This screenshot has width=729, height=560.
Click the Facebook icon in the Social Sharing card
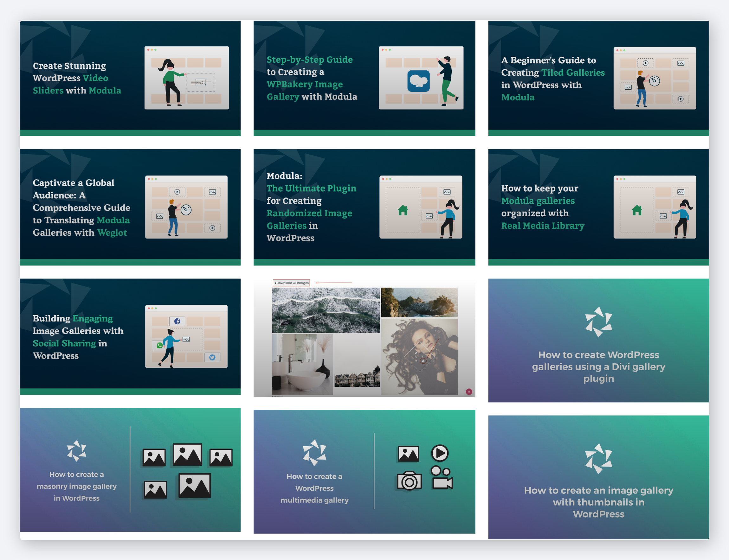point(177,321)
